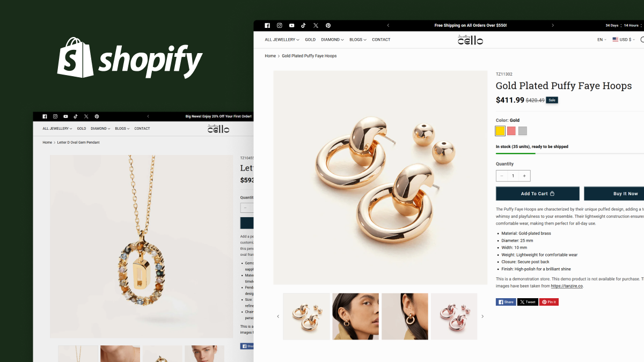Click the Add To Cart button
Screen dimensions: 644x362
coord(538,194)
